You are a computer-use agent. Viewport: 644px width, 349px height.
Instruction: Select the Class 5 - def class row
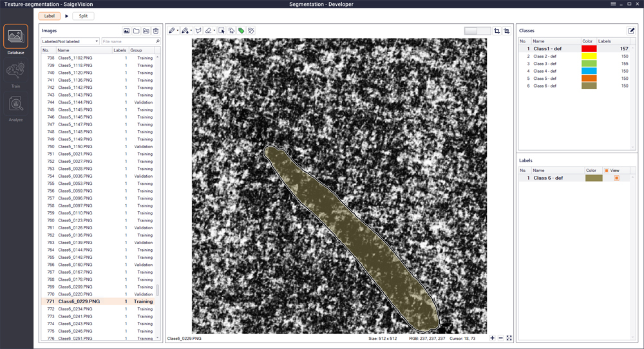(574, 79)
